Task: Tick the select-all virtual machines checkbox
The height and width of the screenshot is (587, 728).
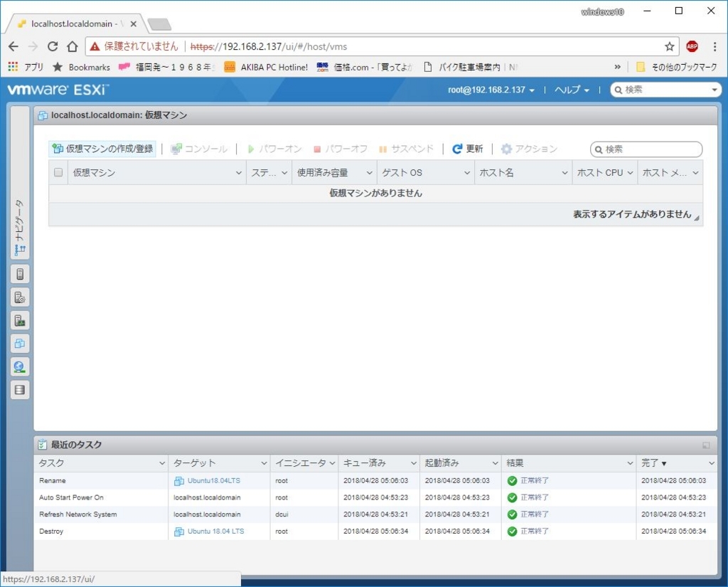Action: [x=58, y=172]
